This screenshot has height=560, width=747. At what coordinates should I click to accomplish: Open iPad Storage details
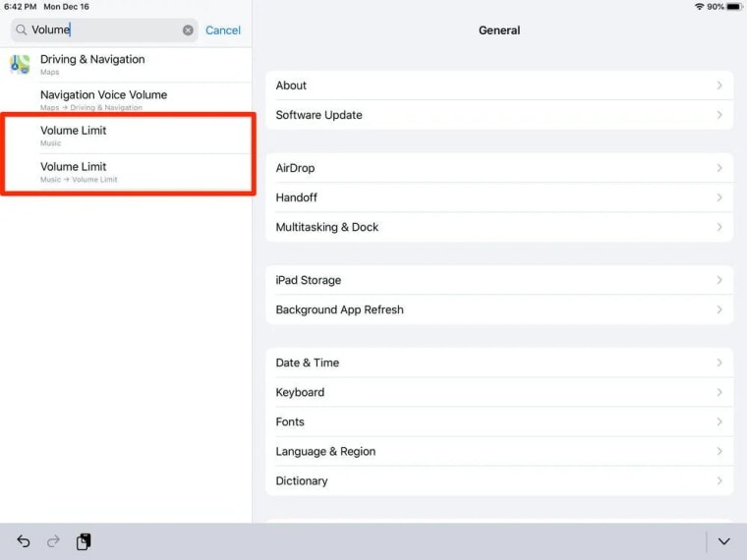pyautogui.click(x=499, y=280)
